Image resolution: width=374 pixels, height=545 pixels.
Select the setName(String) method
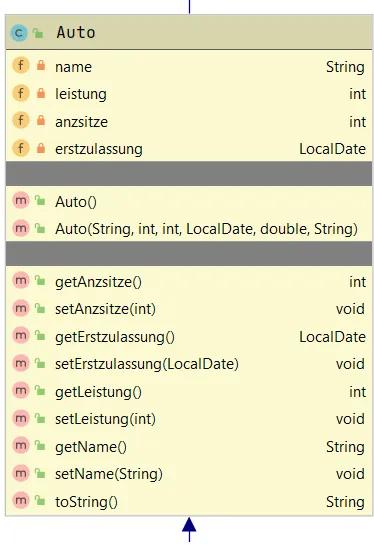(109, 474)
